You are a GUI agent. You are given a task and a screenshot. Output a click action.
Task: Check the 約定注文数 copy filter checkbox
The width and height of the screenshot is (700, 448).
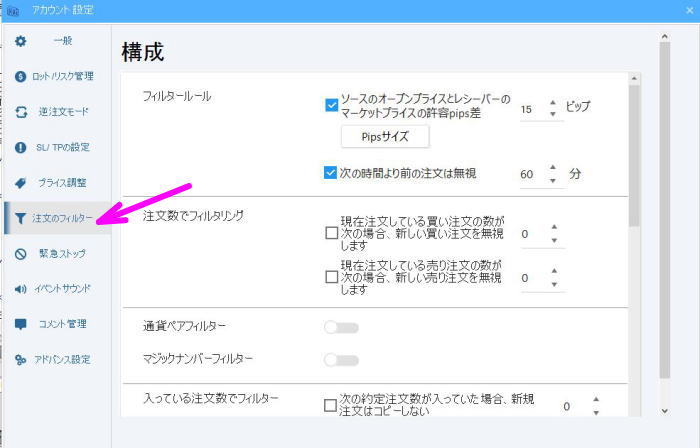click(x=330, y=405)
